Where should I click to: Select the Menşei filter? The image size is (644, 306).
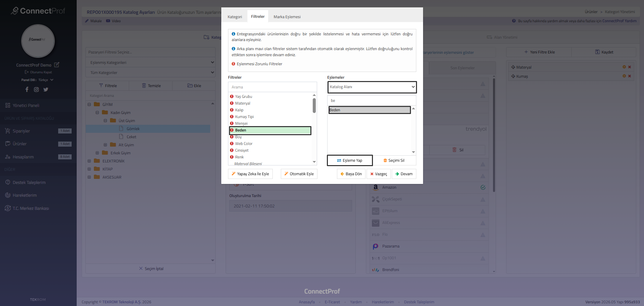click(x=241, y=123)
